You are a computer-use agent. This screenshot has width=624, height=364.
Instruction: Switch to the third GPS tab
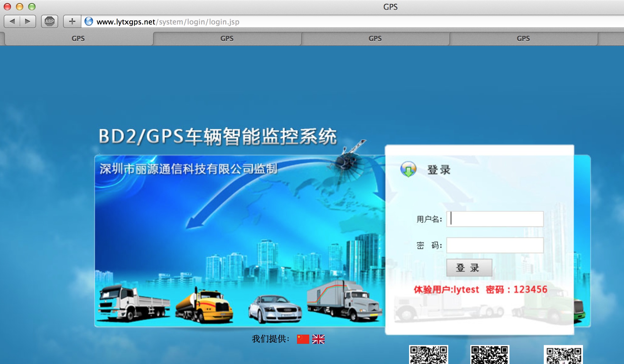pos(375,39)
